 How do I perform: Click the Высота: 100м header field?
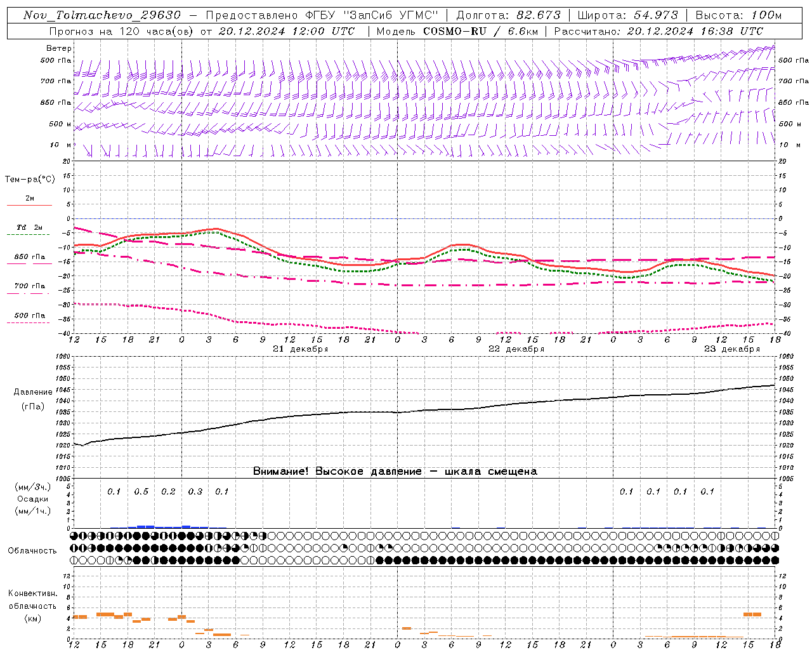[738, 15]
